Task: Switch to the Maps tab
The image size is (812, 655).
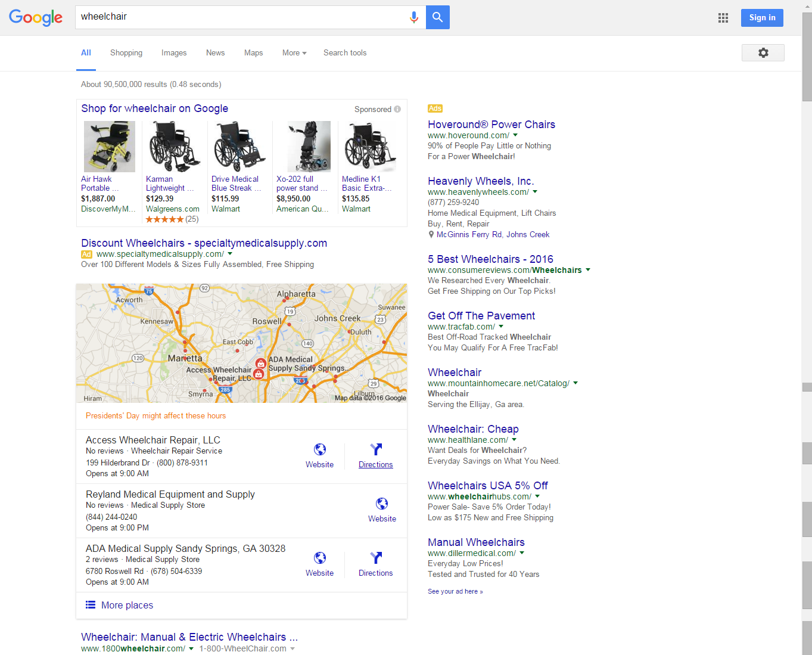Action: (x=253, y=53)
